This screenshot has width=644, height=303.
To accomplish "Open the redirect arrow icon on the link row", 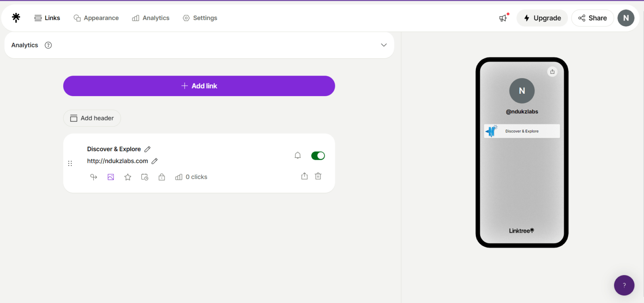I will 93,177.
